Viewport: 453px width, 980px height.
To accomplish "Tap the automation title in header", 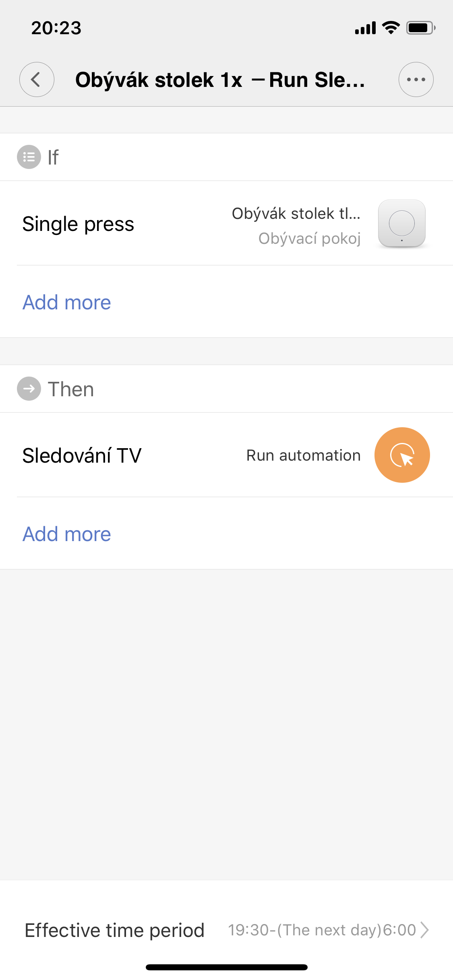I will [220, 80].
